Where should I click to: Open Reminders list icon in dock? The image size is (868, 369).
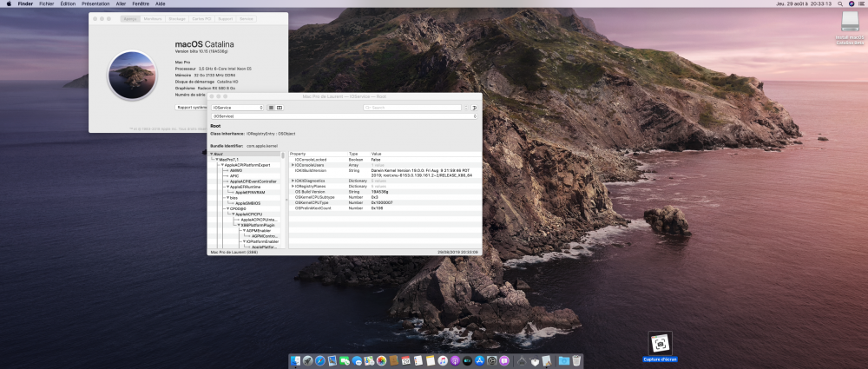coord(418,360)
